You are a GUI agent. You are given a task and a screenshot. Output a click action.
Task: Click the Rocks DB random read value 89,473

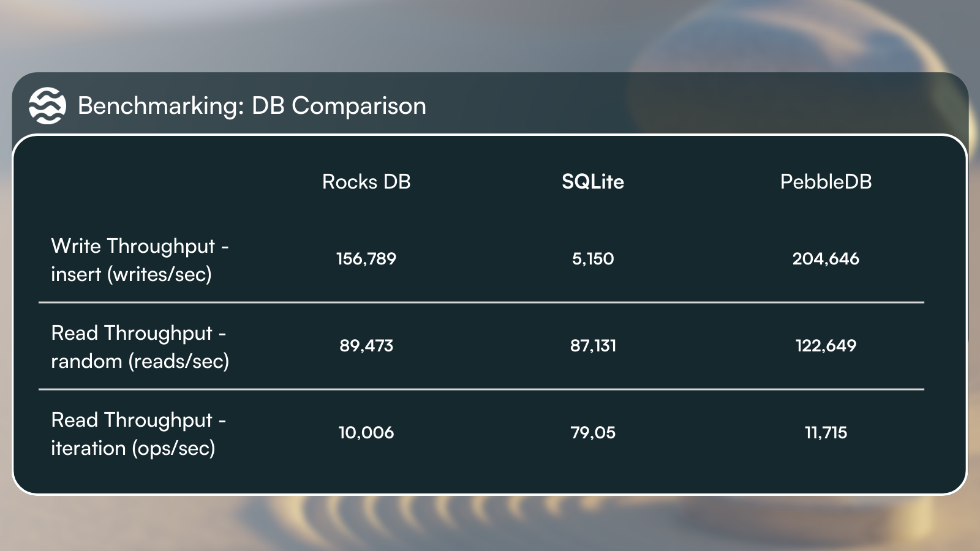click(366, 346)
